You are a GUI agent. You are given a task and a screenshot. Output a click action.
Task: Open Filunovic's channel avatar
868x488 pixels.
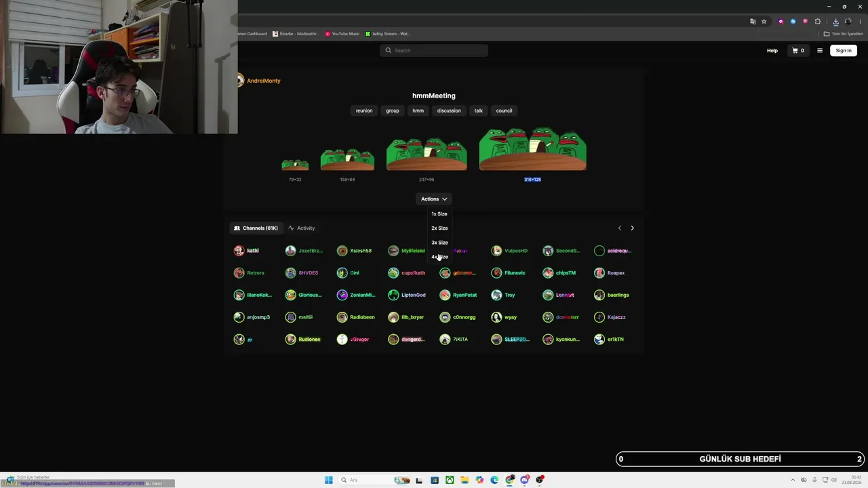(496, 273)
